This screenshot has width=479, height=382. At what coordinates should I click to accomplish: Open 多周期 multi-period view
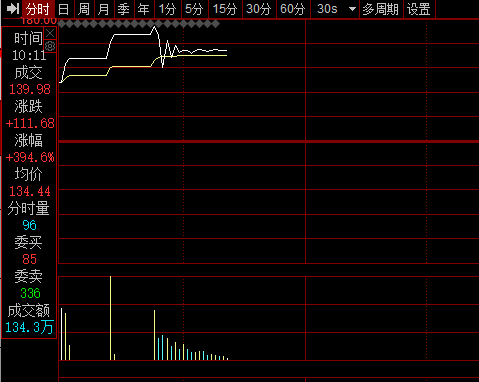(x=380, y=9)
